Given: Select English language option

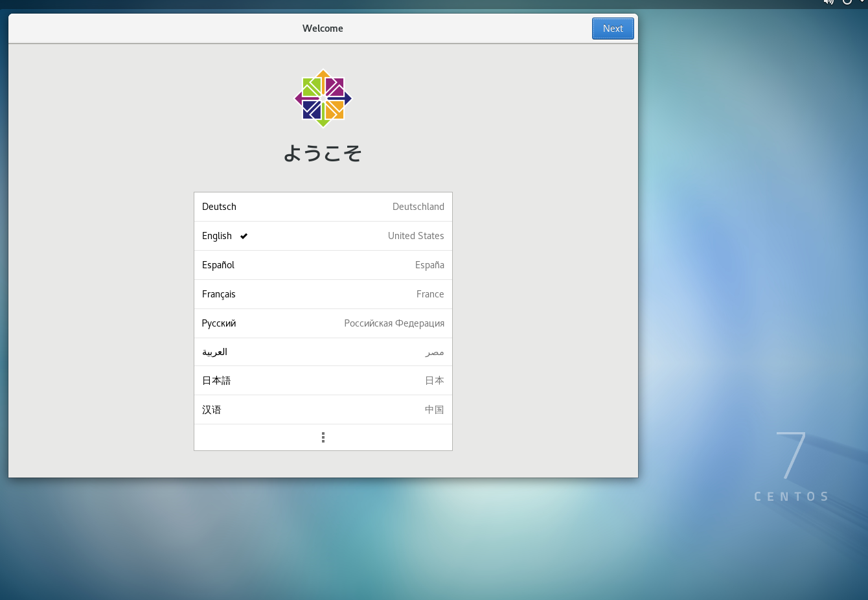Looking at the screenshot, I should 217,236.
